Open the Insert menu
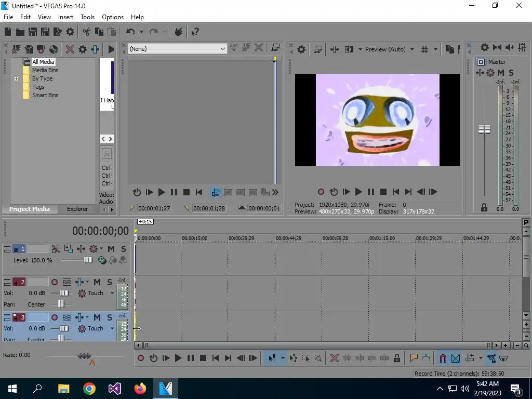 [65, 17]
